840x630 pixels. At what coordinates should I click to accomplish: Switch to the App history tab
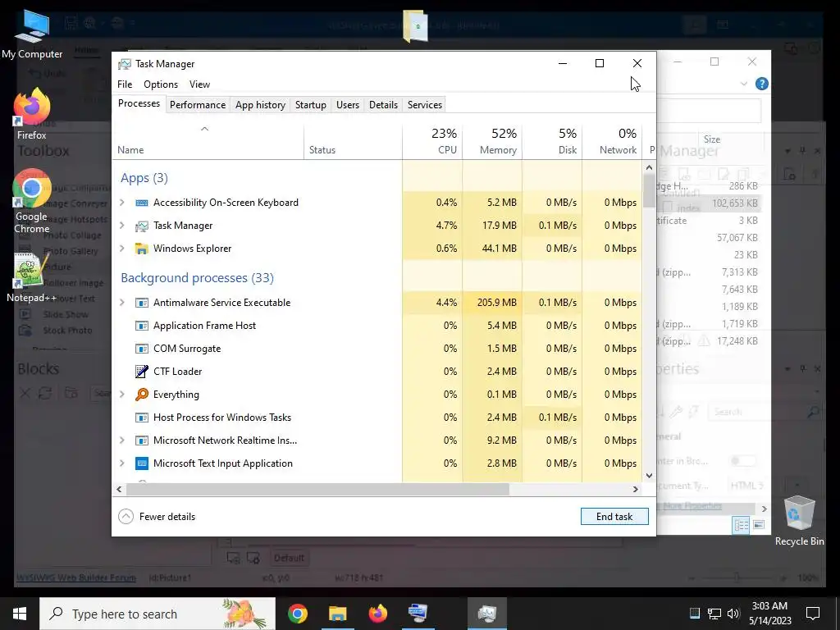[260, 105]
